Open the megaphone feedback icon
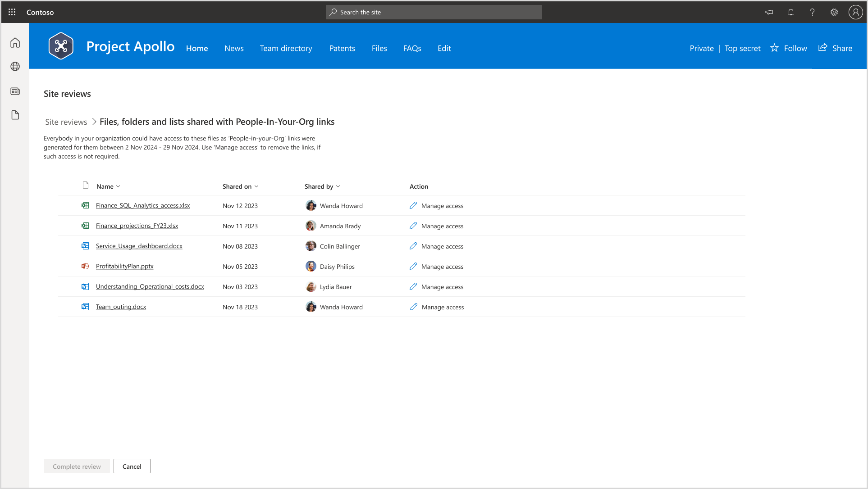Viewport: 868px width, 489px height. pyautogui.click(x=769, y=12)
